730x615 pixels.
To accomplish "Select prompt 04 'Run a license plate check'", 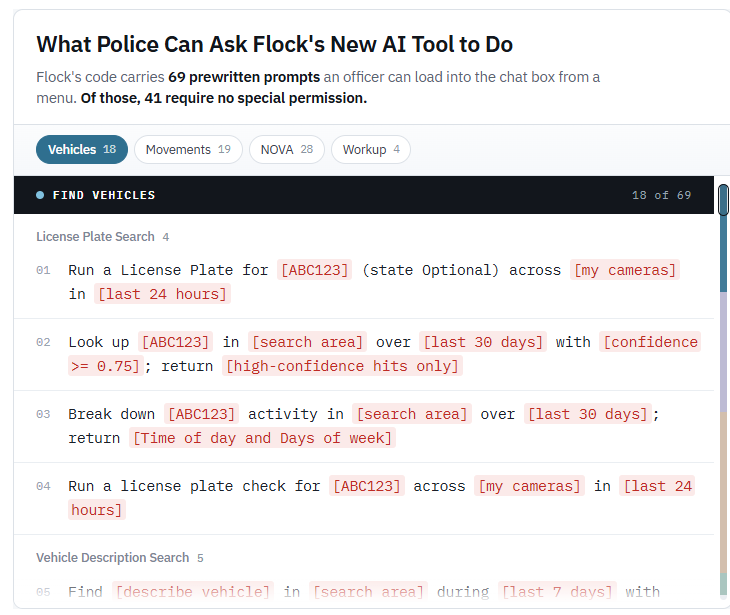I will tap(364, 498).
